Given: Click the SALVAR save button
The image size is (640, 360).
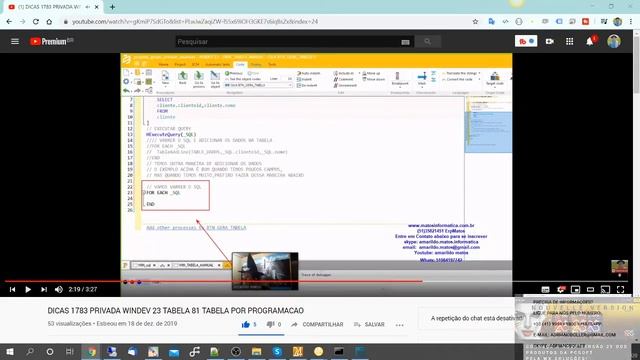Looking at the screenshot, I should pyautogui.click(x=369, y=324).
